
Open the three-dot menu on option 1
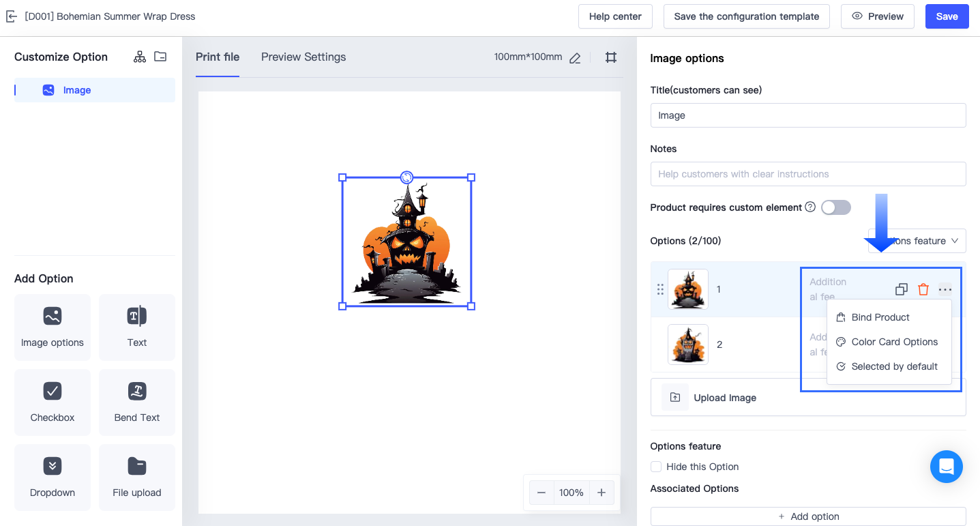point(945,289)
